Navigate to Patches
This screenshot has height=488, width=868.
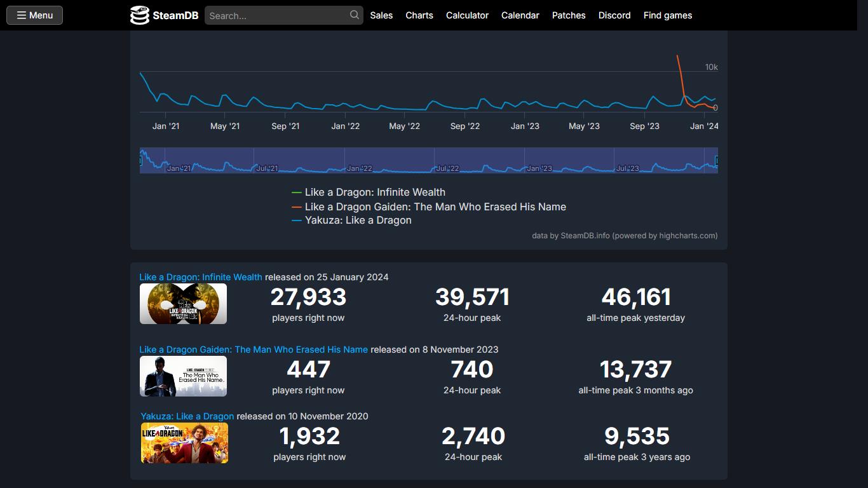point(569,15)
